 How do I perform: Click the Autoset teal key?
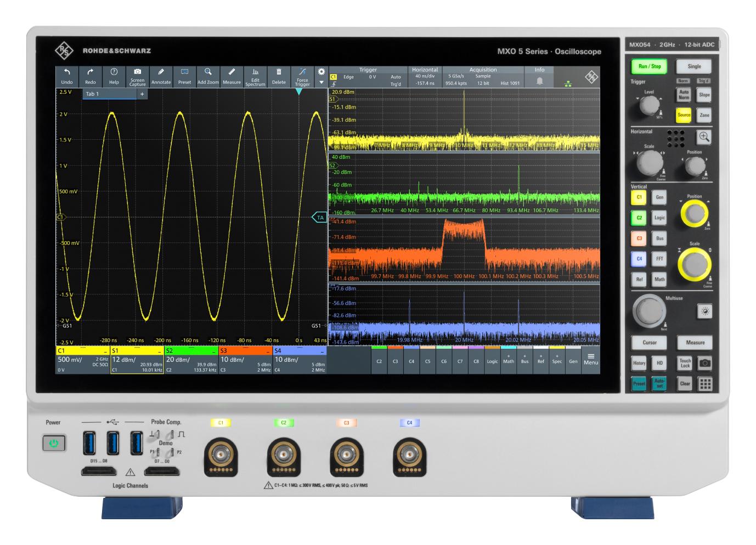point(659,384)
